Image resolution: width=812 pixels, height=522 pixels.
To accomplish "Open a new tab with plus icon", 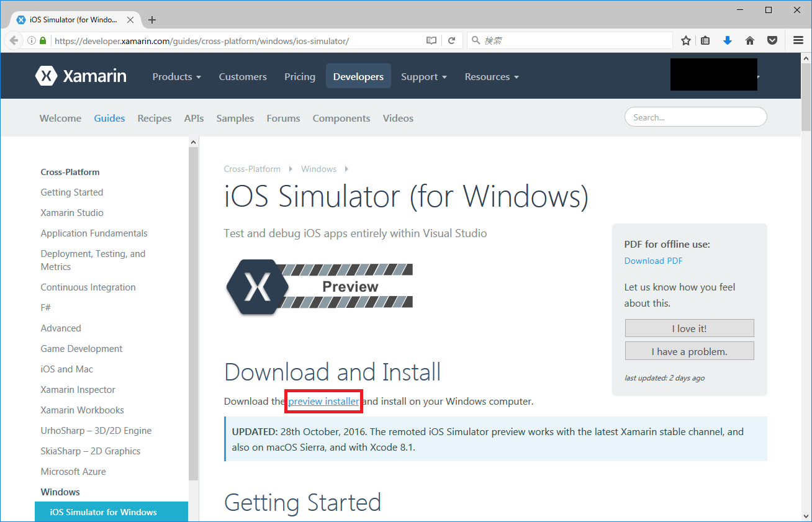I will [152, 20].
